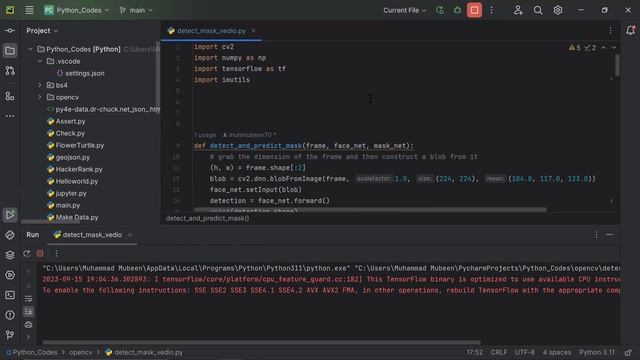Click the Debug bug icon

tap(457, 10)
